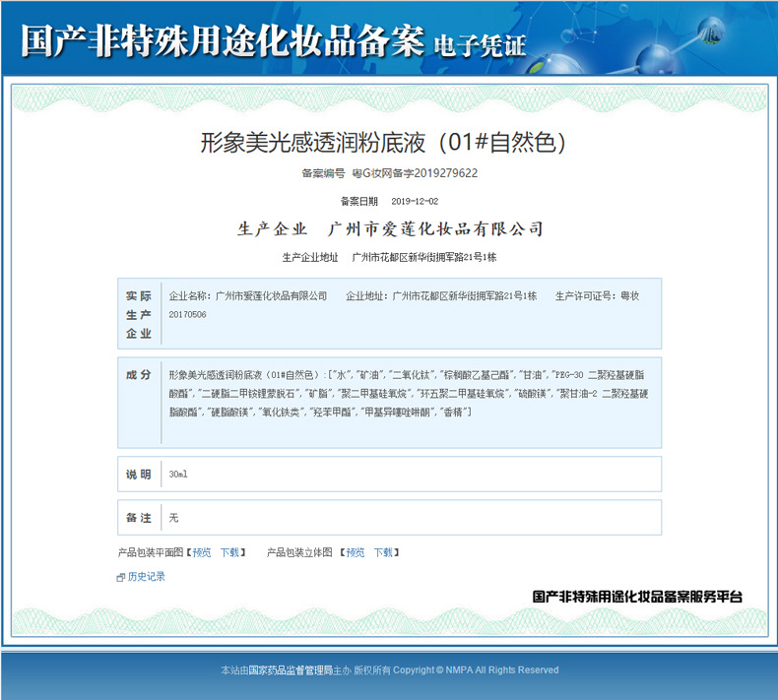Image resolution: width=778 pixels, height=700 pixels.
Task: Download the 产品包装立体图 image
Action: pyautogui.click(x=383, y=552)
